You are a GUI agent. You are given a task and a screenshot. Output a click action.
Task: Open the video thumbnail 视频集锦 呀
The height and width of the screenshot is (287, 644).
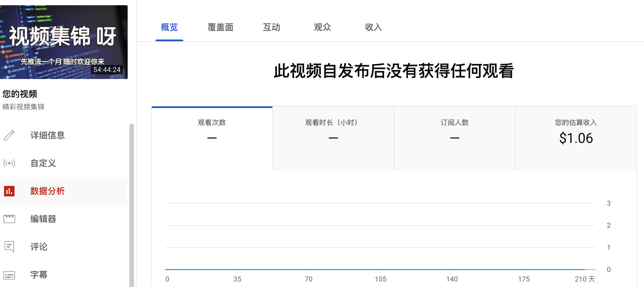(x=64, y=42)
